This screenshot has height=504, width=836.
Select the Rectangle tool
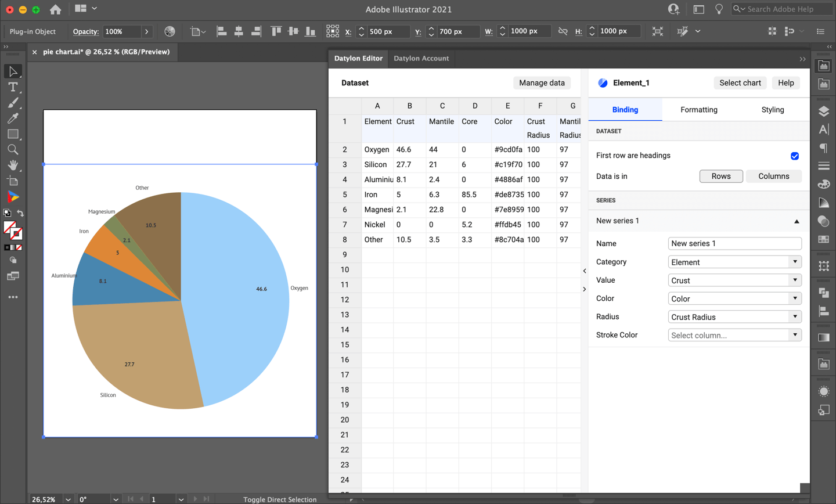(13, 134)
